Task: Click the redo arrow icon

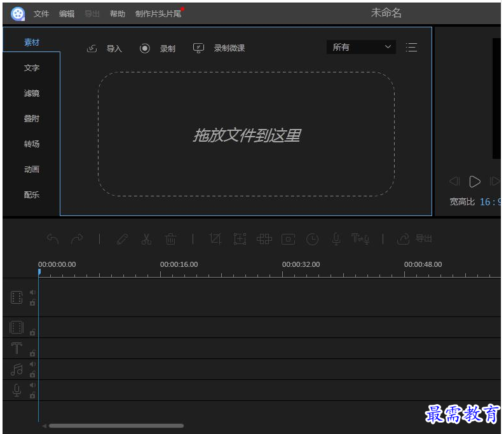Action: pos(77,238)
